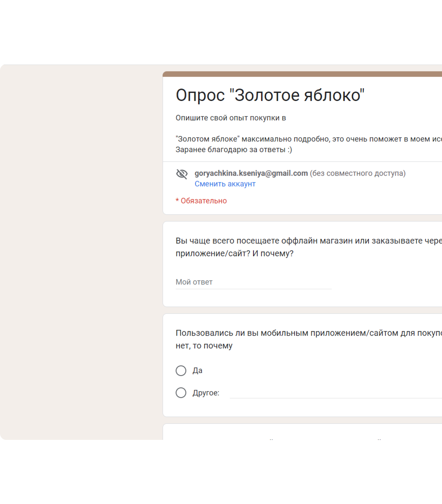Click the crossed-out eye icon beside the email

click(x=182, y=174)
